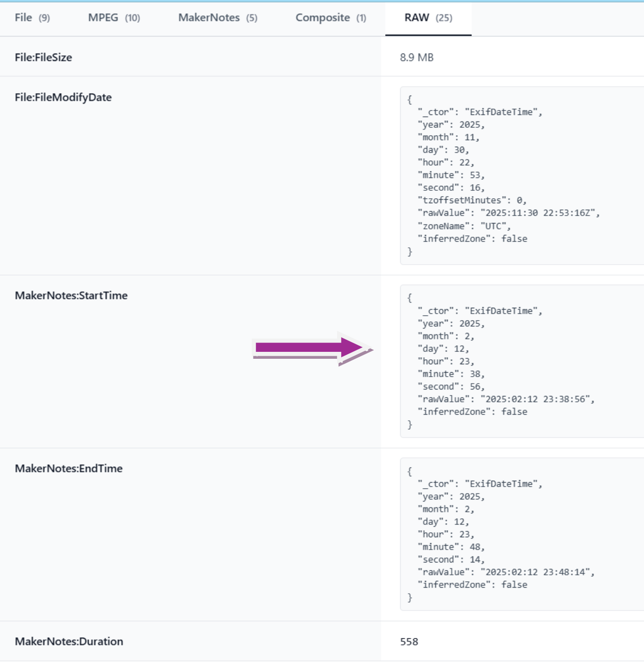Click the EndTime rawValue 23:48:14 line

click(506, 572)
